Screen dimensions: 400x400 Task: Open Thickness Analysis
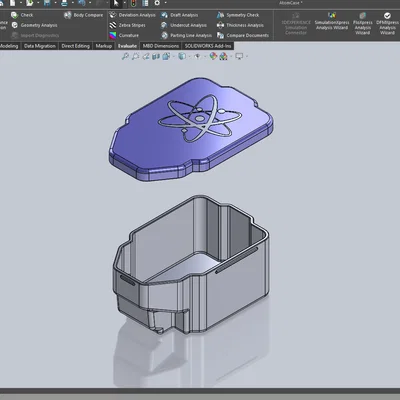[x=240, y=25]
